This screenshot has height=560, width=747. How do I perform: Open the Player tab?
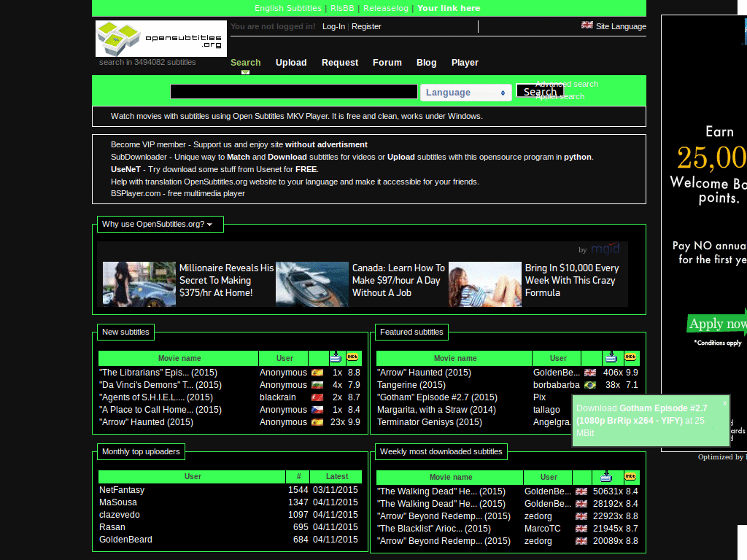coord(465,63)
